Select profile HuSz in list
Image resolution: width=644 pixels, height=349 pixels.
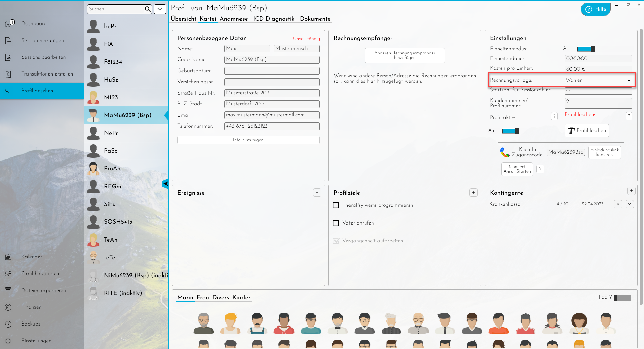[126, 80]
